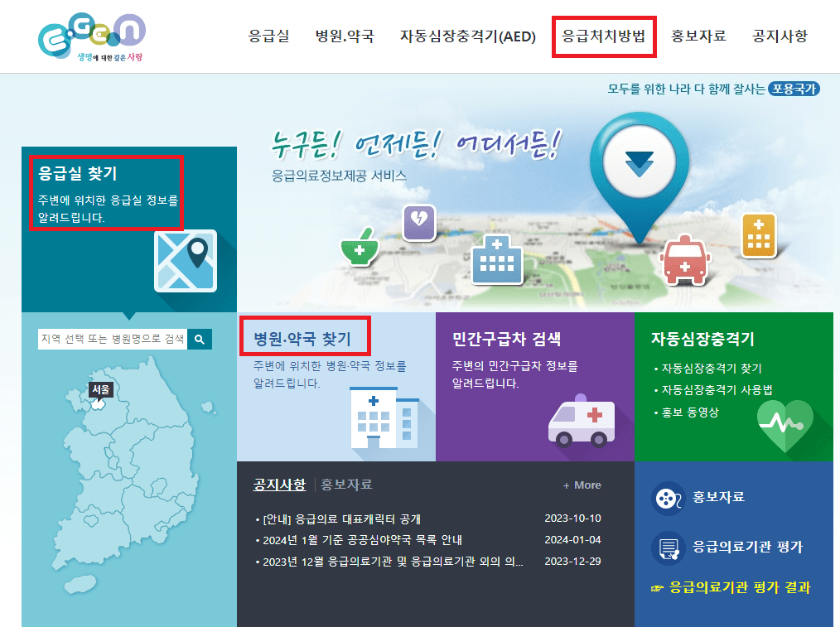Open the E-GEN logo homepage link

(89, 36)
